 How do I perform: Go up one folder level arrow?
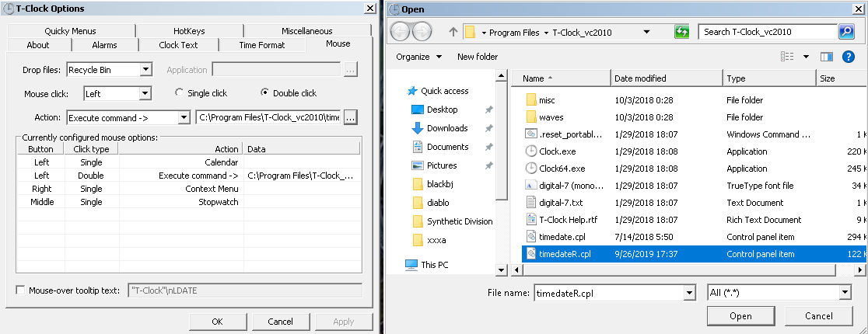click(453, 32)
